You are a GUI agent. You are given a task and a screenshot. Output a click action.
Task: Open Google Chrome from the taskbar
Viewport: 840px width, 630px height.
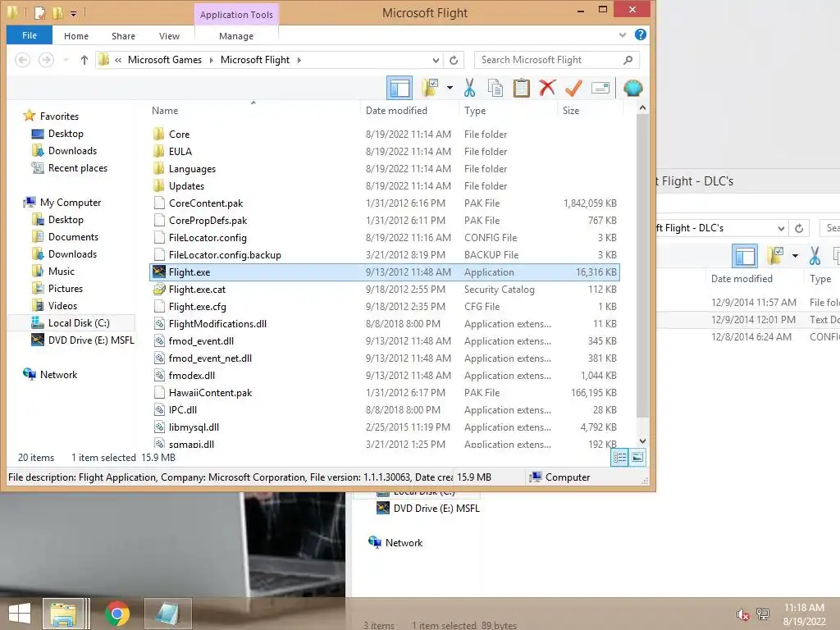point(116,614)
